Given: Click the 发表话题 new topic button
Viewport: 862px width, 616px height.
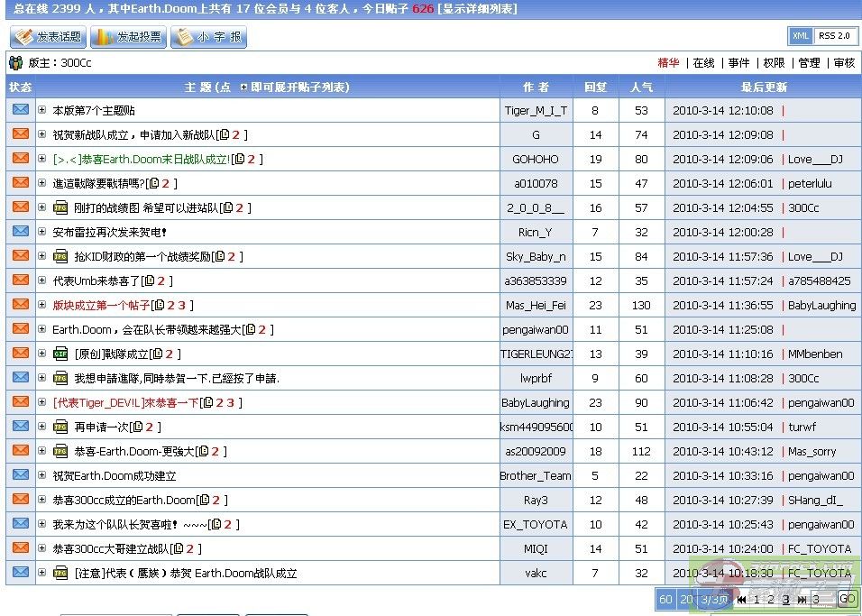Looking at the screenshot, I should click(47, 37).
